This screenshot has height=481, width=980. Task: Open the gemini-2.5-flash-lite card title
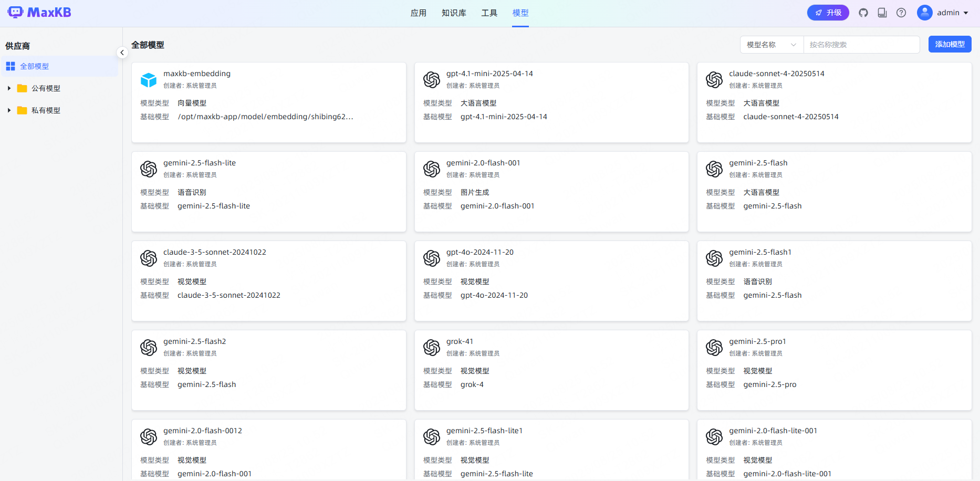[200, 163]
